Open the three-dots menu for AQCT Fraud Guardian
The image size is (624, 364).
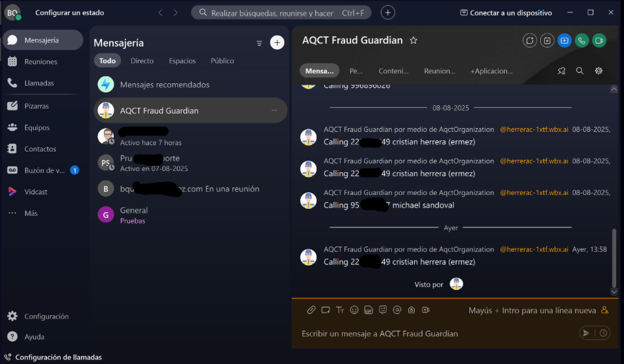click(x=274, y=110)
